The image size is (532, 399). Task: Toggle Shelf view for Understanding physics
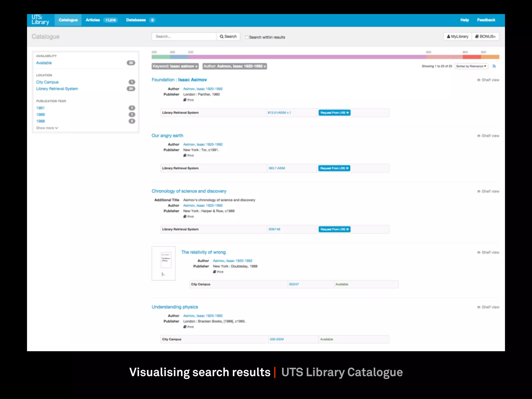[x=488, y=307]
